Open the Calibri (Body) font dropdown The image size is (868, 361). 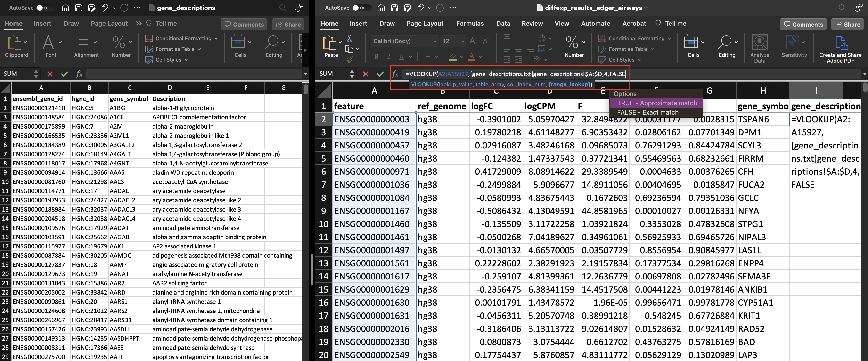(x=435, y=41)
